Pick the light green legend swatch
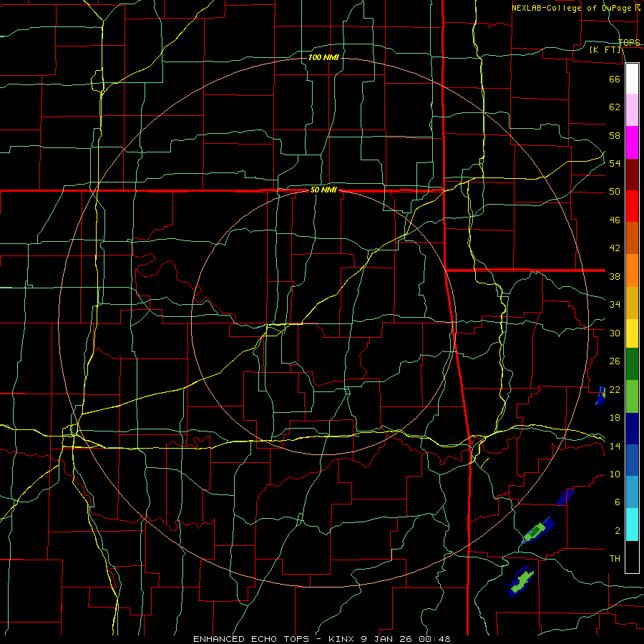Viewport: 644px width, 644px height. (x=632, y=396)
